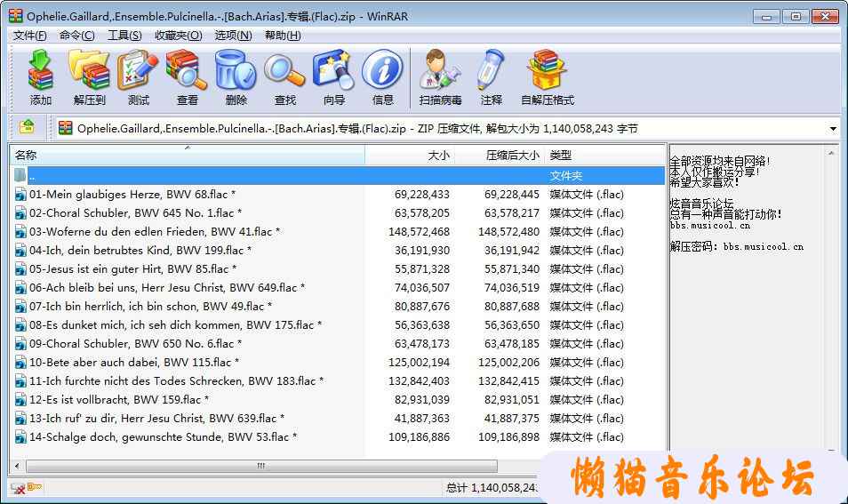Viewport: 848px width, 504px height.
Task: Click the total size text in status bar
Action: click(491, 488)
